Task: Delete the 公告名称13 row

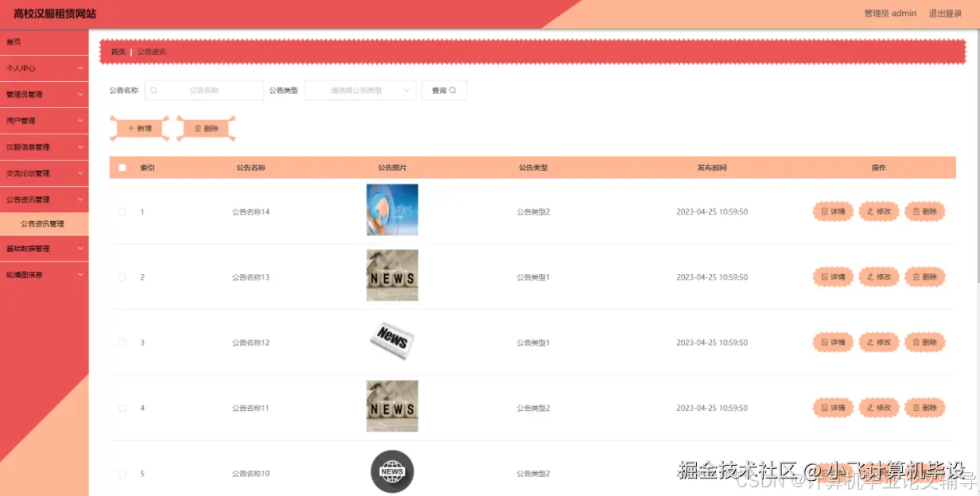Action: [925, 277]
